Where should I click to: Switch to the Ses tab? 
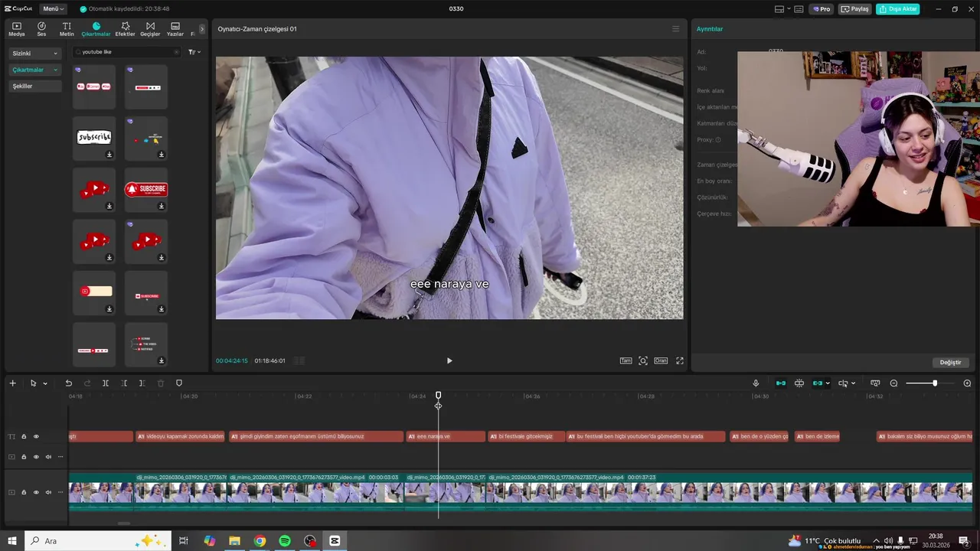41,29
